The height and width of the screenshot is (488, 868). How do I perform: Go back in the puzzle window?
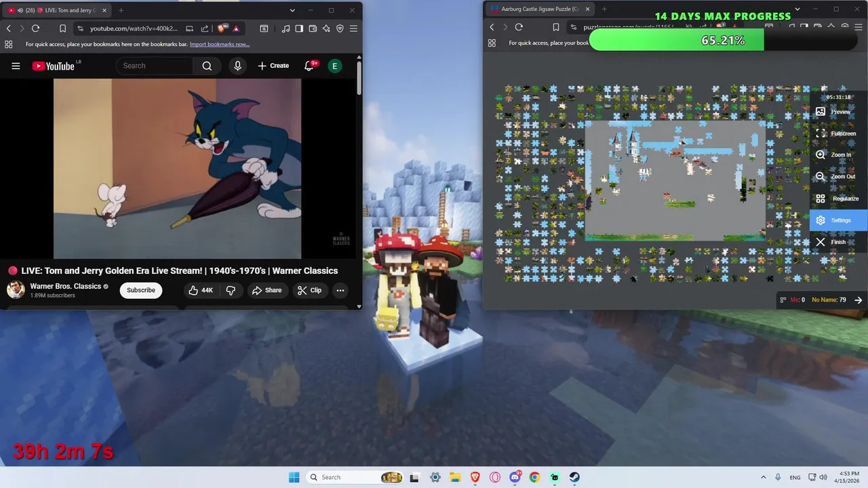(492, 27)
